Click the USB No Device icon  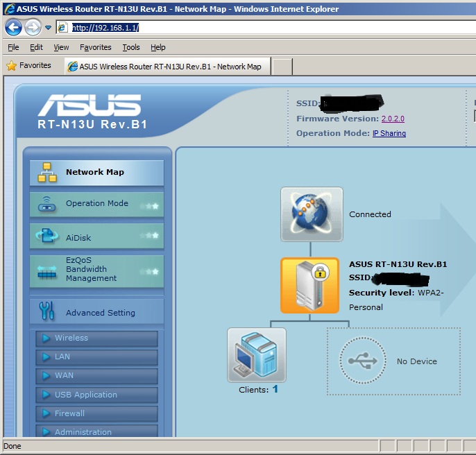pos(362,361)
